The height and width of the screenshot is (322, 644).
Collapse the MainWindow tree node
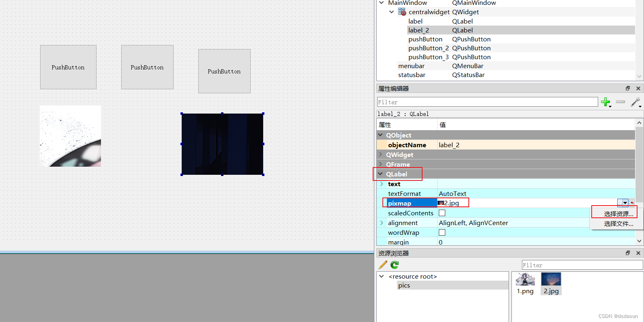pyautogui.click(x=381, y=3)
